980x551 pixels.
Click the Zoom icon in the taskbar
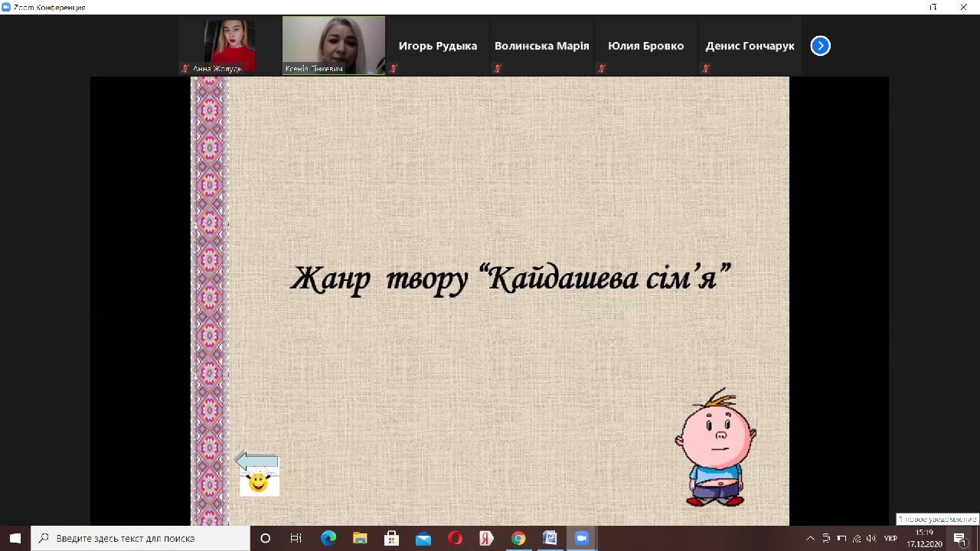[581, 539]
